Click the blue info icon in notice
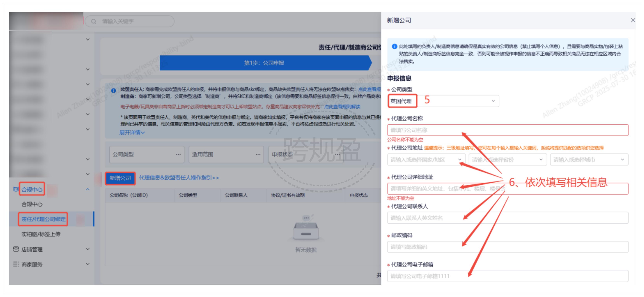Viewport: 644px width, 297px height. coord(113,91)
